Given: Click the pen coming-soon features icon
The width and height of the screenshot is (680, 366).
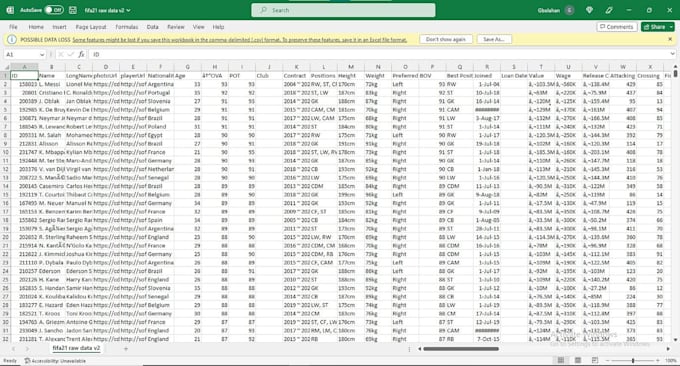Looking at the screenshot, I should pyautogui.click(x=609, y=10).
